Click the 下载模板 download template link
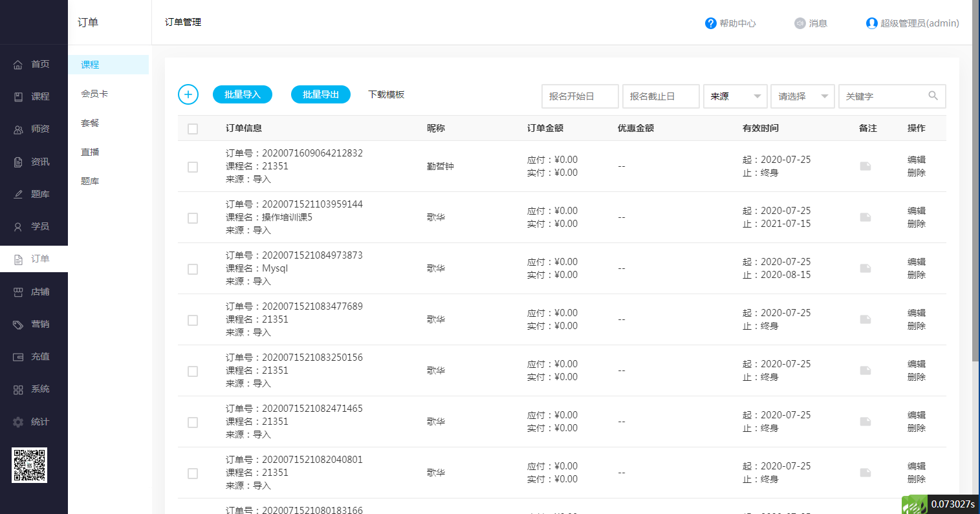Viewport: 980px width, 514px height. (x=386, y=94)
